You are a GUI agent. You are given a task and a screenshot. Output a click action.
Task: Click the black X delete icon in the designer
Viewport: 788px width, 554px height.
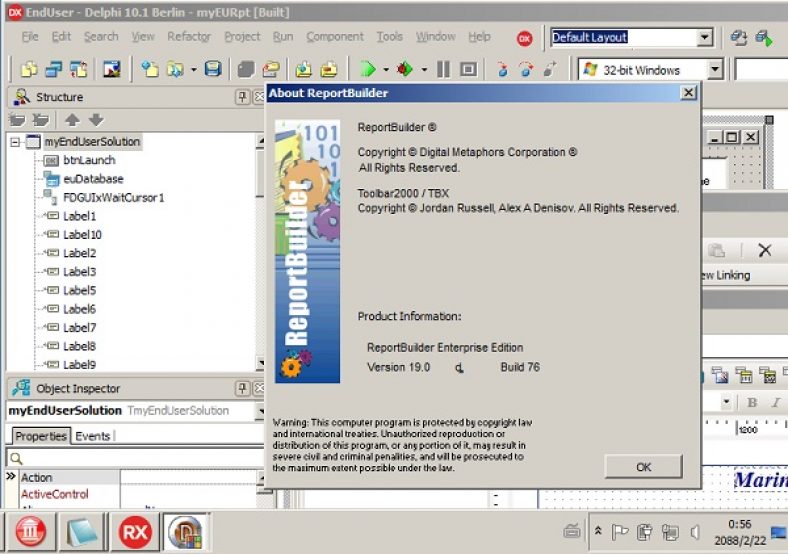click(x=764, y=250)
